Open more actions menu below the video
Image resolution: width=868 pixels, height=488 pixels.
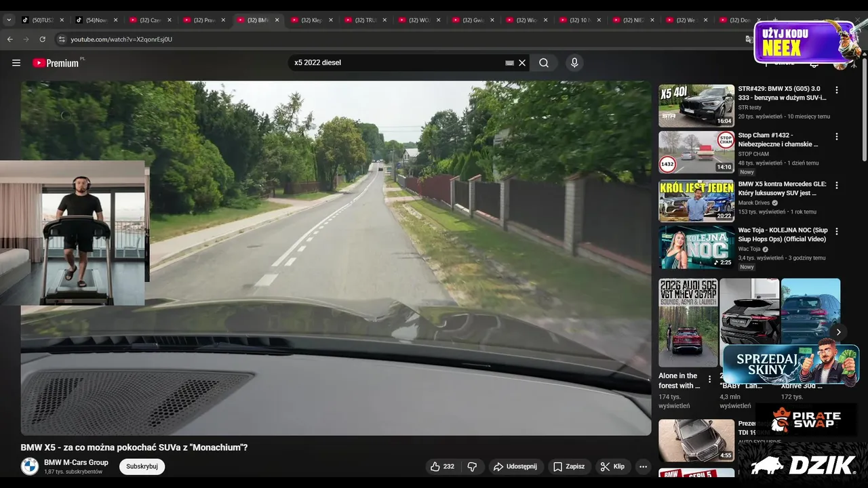(643, 466)
